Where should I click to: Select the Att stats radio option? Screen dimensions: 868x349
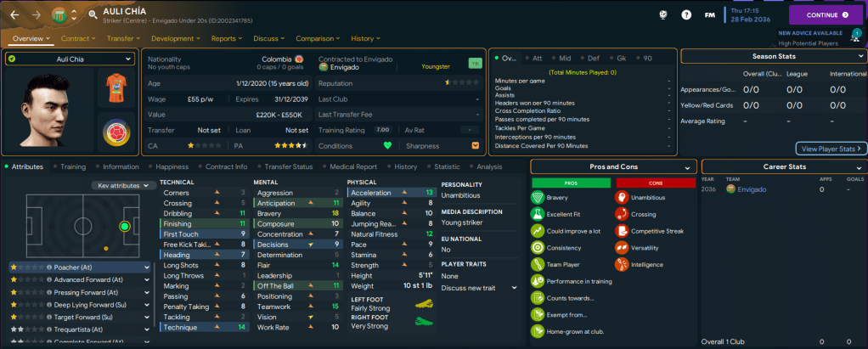(533, 59)
